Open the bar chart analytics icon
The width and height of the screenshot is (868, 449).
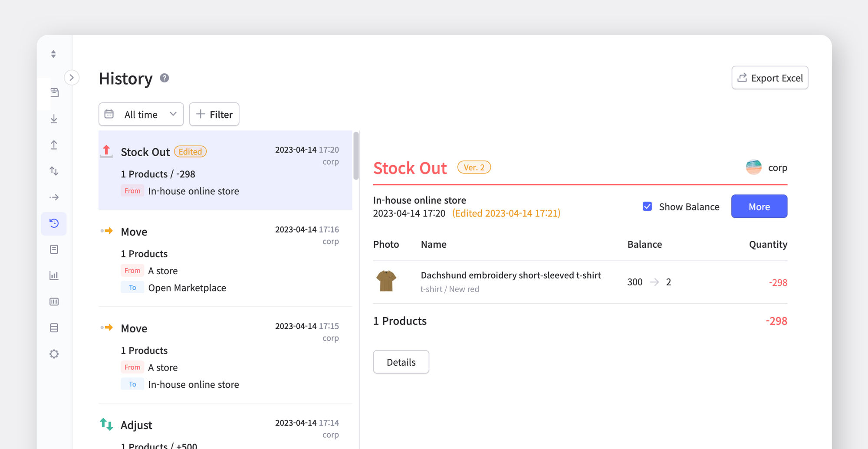click(x=54, y=275)
